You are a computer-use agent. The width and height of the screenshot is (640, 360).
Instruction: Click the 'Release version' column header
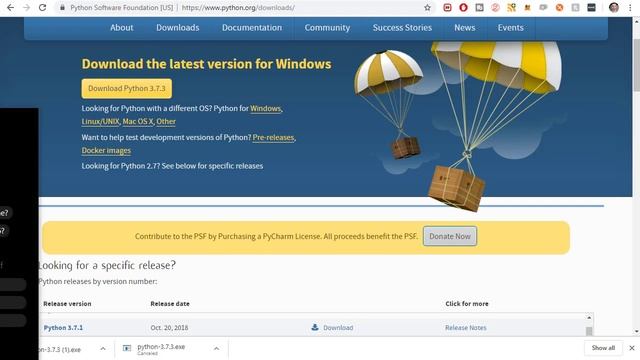point(67,304)
